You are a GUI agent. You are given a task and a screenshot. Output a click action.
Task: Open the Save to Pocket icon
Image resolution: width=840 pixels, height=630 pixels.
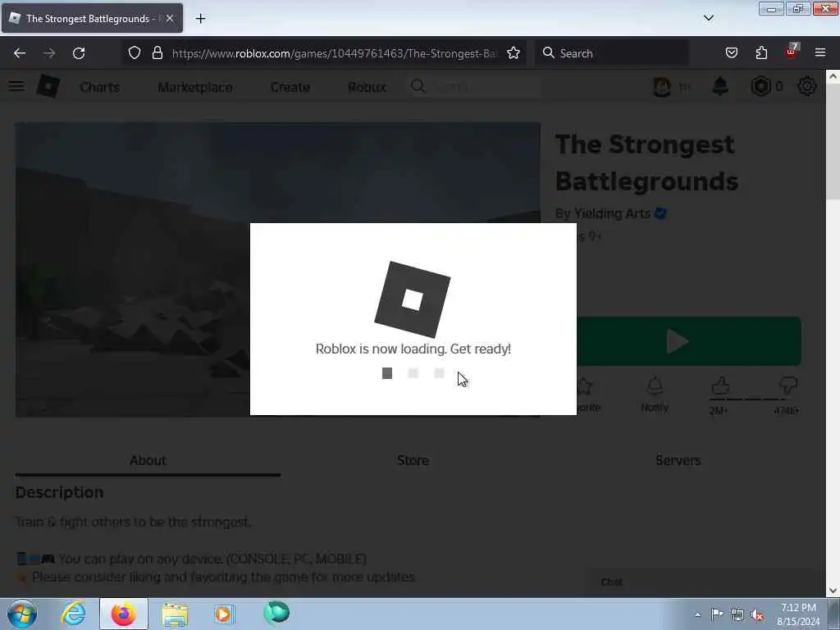pos(731,52)
